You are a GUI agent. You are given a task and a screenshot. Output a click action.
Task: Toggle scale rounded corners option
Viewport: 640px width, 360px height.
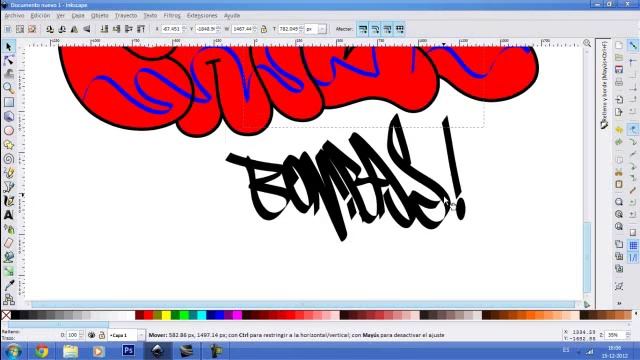(375, 29)
